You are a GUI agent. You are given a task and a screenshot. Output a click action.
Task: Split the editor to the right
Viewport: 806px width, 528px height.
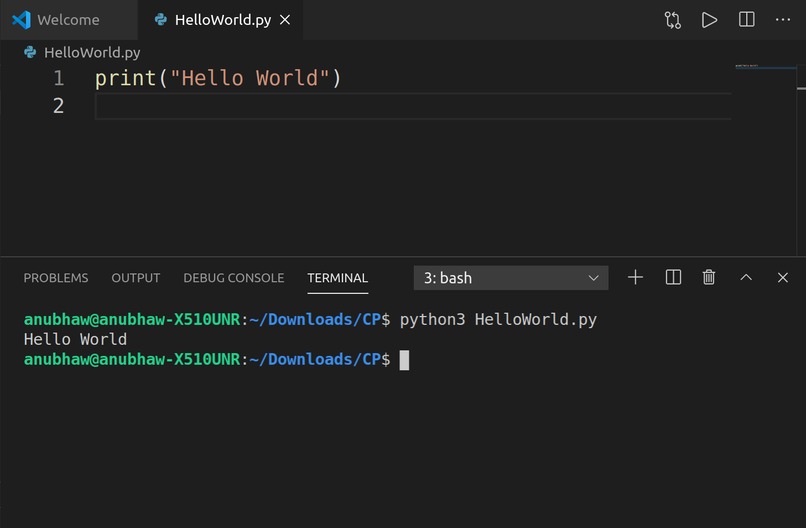point(746,20)
